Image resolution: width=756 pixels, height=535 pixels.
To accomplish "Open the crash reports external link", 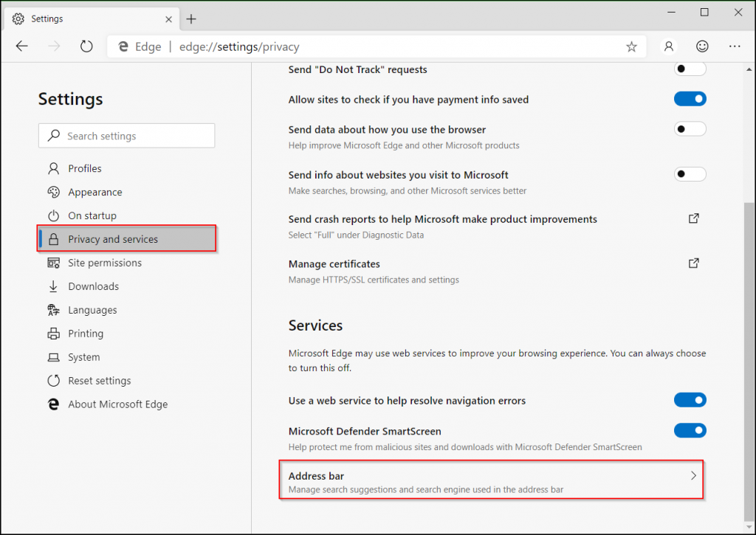I will 693,218.
